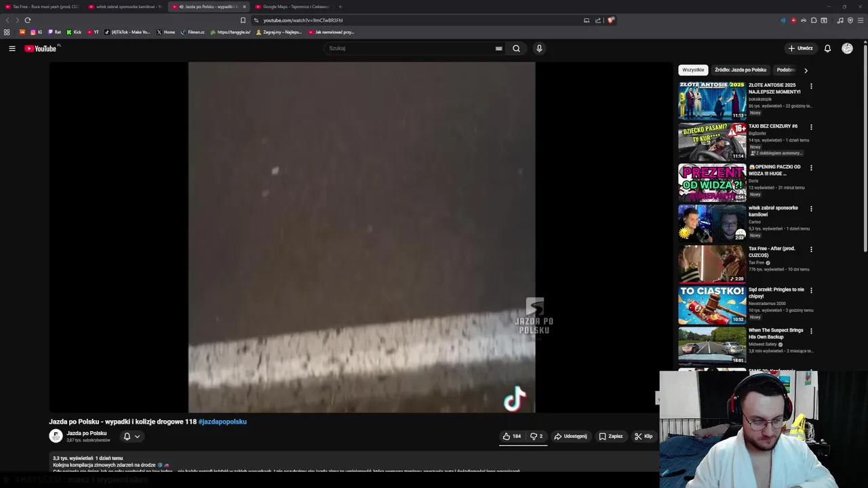
Task: Open options menu for witek zabrał video
Action: tap(811, 209)
